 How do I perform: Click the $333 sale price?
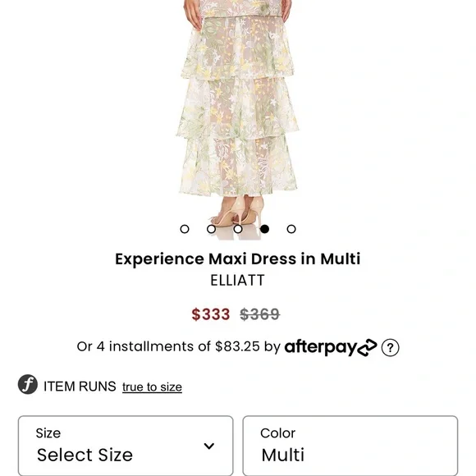point(211,314)
